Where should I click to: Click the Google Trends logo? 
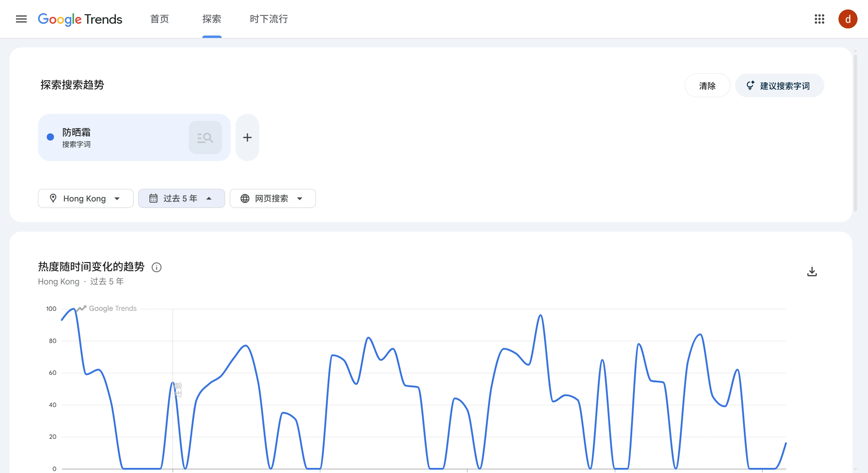pyautogui.click(x=80, y=19)
